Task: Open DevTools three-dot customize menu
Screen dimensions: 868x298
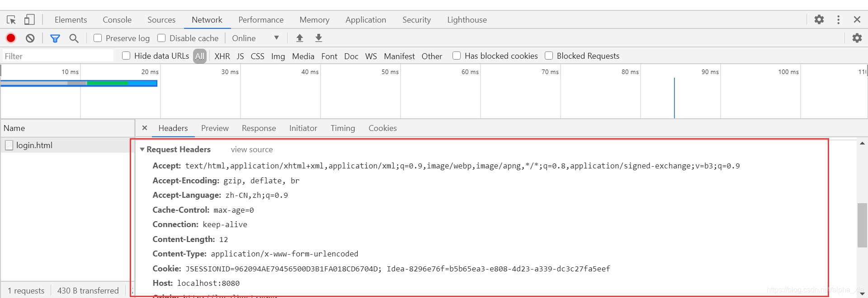Action: [x=839, y=19]
